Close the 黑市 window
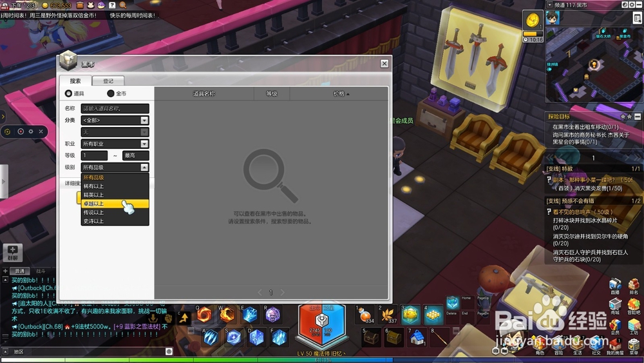Image resolution: width=644 pixels, height=363 pixels. click(384, 63)
